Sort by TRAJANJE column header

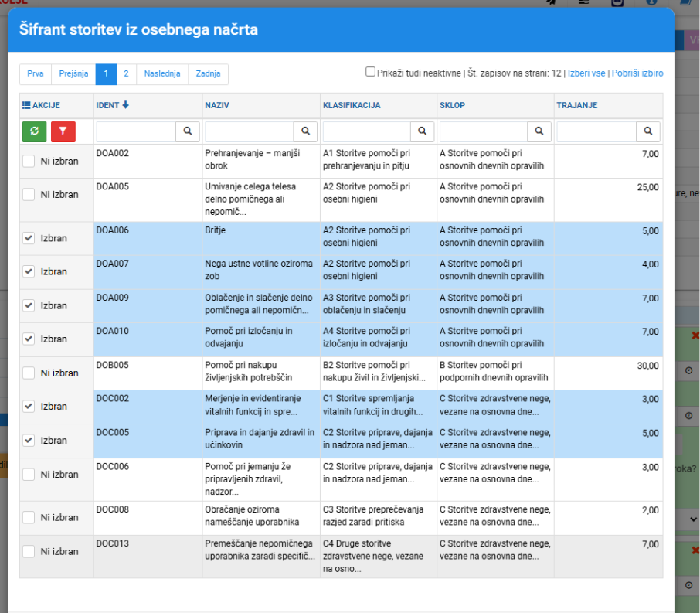(x=577, y=105)
